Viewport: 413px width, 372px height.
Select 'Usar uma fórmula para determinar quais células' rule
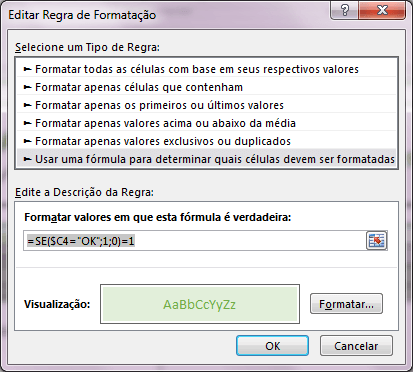[x=206, y=159]
